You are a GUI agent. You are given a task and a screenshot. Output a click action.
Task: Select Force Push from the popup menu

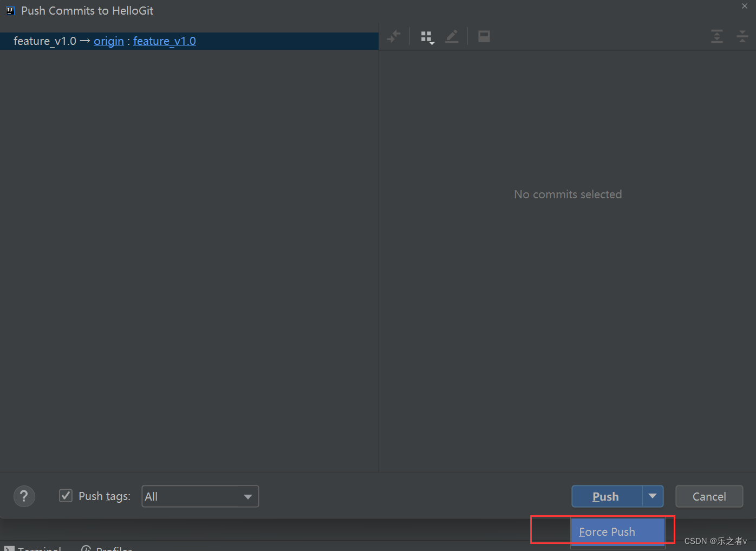[x=618, y=531]
